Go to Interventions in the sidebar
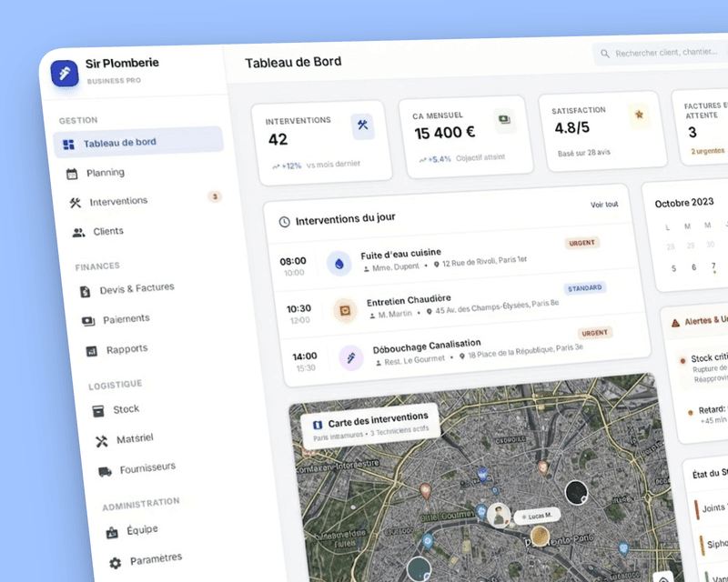 117,201
